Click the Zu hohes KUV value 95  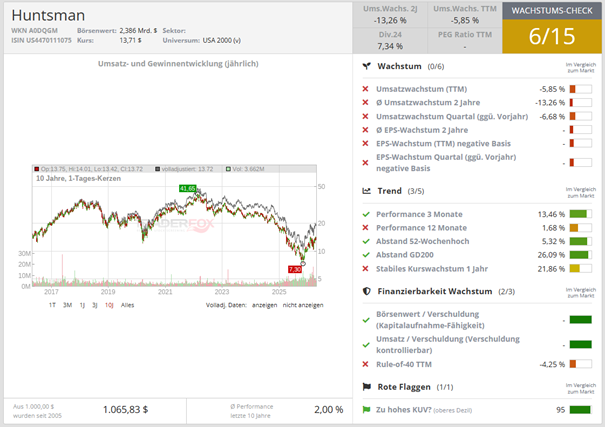click(561, 410)
